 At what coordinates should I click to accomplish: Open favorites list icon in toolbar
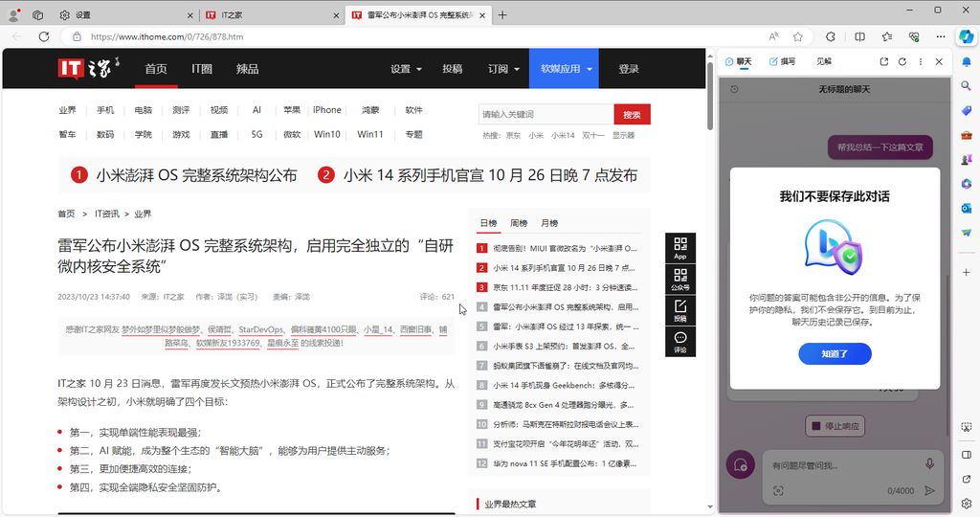[887, 36]
